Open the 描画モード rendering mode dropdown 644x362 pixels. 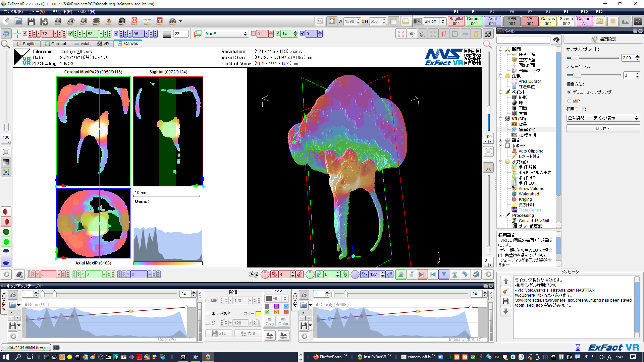(603, 118)
